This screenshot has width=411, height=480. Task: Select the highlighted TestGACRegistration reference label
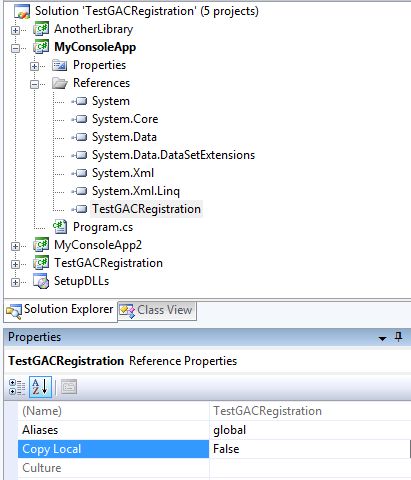[x=146, y=209]
